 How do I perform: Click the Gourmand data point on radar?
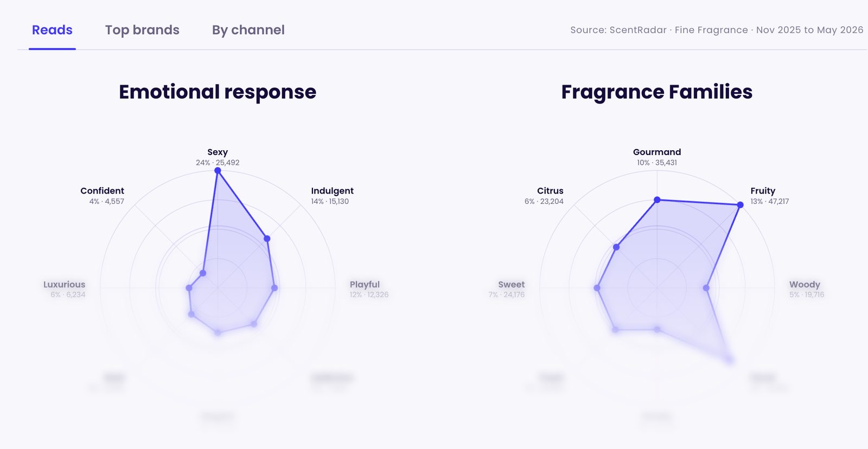pos(657,200)
